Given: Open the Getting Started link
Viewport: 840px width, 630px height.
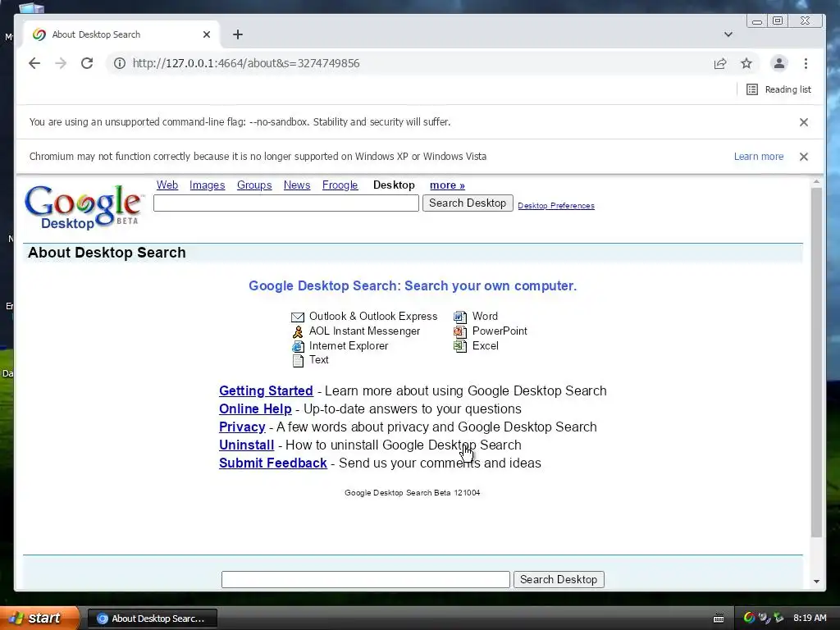Looking at the screenshot, I should [266, 390].
